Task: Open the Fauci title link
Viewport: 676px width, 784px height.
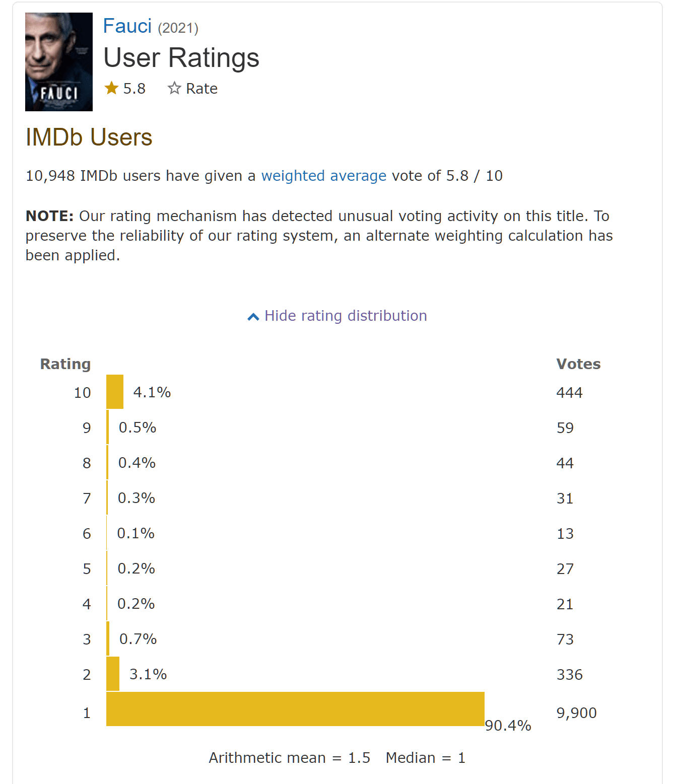Action: 127,26
